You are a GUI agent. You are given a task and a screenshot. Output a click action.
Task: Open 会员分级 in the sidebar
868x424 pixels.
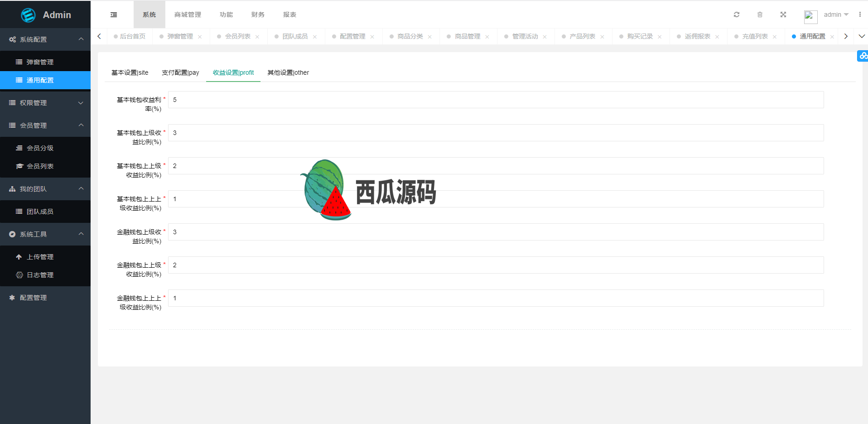coord(45,148)
